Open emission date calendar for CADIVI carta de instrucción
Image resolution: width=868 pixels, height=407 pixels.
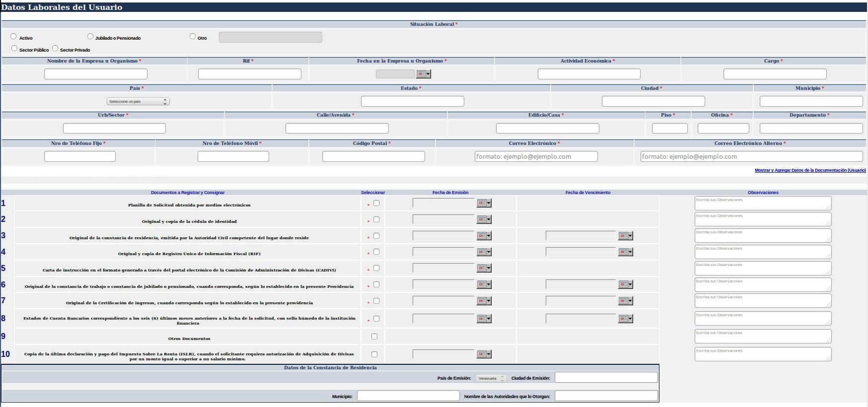[484, 268]
